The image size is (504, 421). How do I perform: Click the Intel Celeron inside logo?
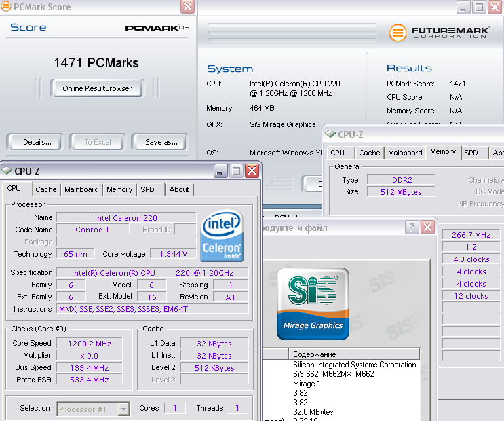(222, 235)
